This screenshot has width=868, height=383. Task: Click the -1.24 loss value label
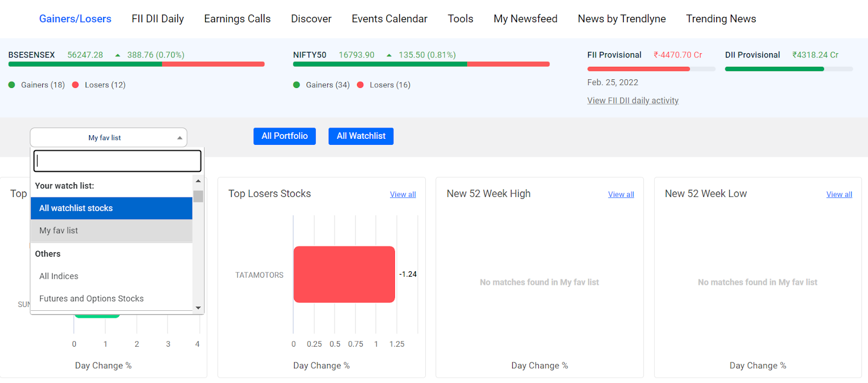click(408, 274)
